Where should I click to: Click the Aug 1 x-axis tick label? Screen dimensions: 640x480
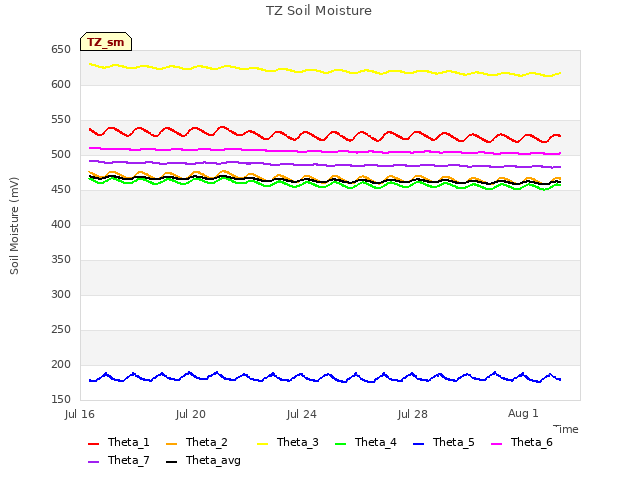click(x=523, y=413)
